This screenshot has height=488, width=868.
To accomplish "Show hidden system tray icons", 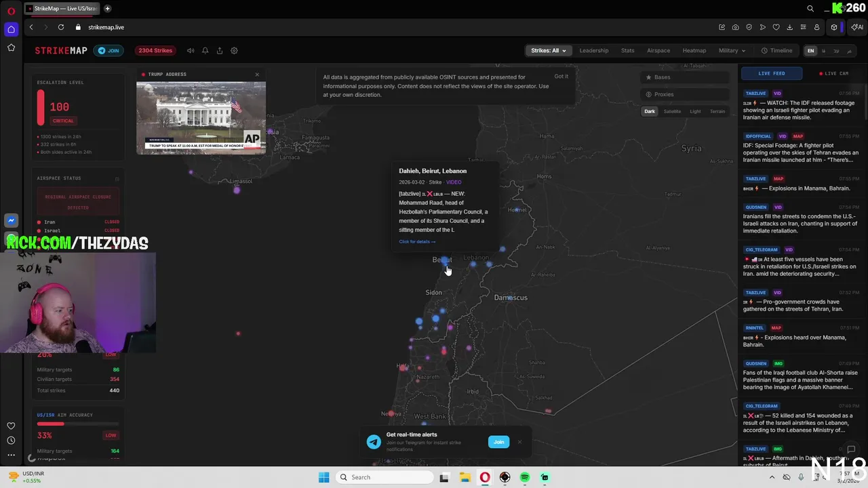I will 772,477.
